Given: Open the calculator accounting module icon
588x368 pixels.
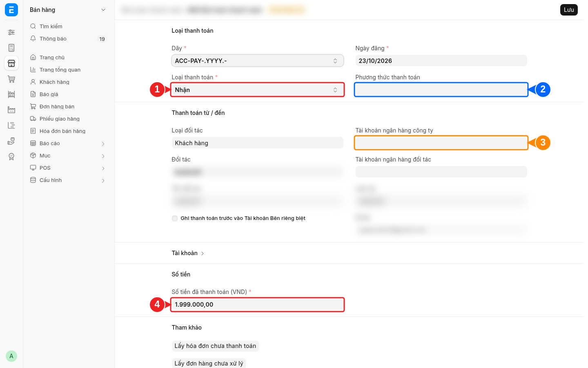Looking at the screenshot, I should tap(11, 48).
